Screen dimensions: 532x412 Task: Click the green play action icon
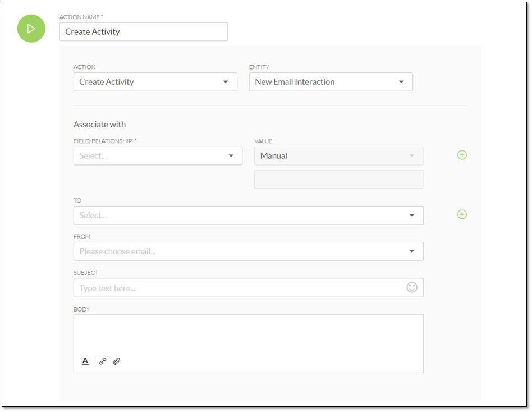tap(31, 29)
